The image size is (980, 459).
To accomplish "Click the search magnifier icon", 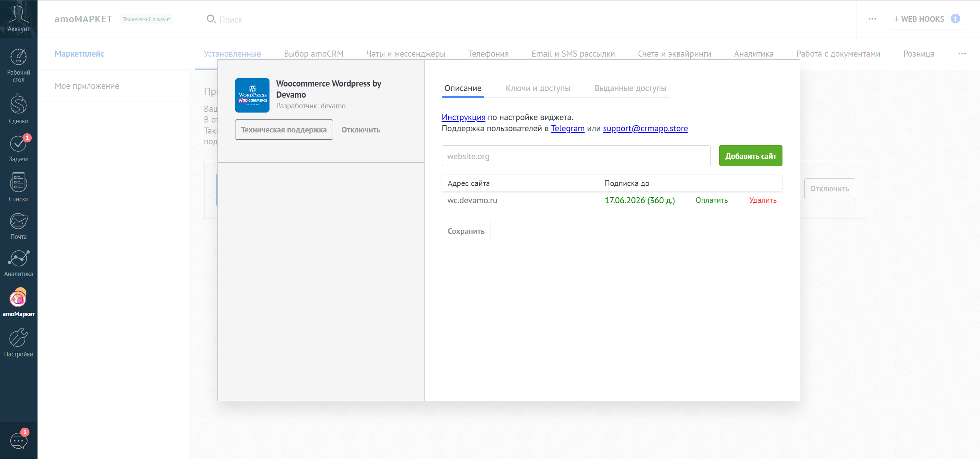I will (211, 19).
